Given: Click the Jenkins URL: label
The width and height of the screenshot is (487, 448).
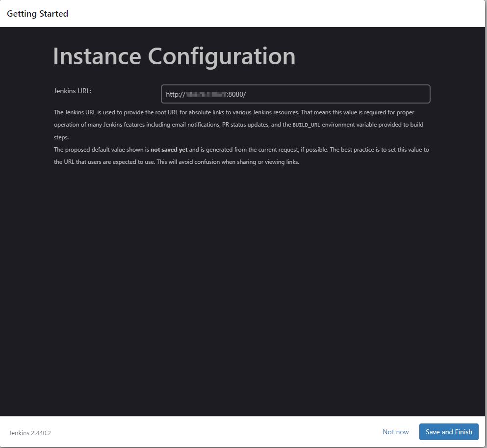Looking at the screenshot, I should (73, 91).
